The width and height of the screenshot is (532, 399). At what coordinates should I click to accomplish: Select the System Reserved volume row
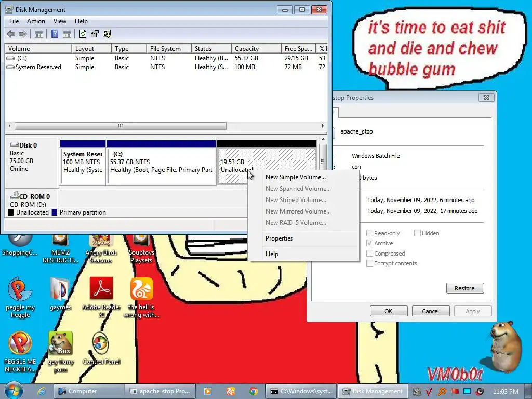click(166, 67)
